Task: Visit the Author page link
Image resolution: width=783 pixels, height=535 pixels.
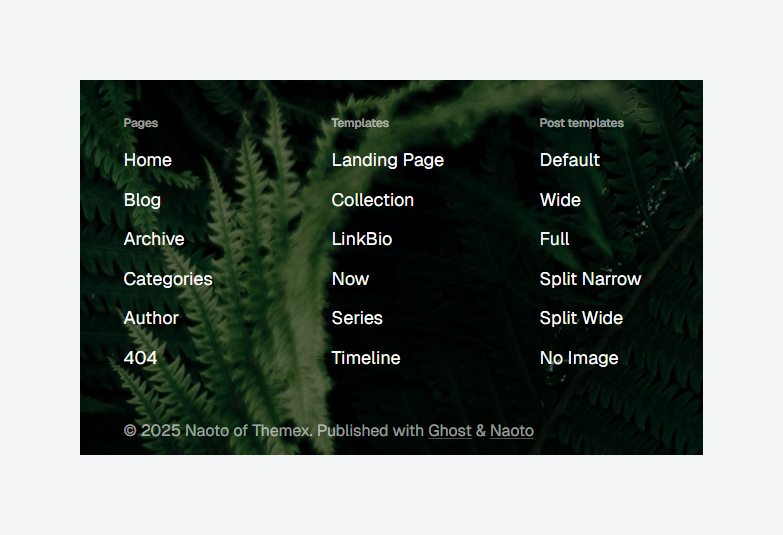Action: (x=151, y=318)
